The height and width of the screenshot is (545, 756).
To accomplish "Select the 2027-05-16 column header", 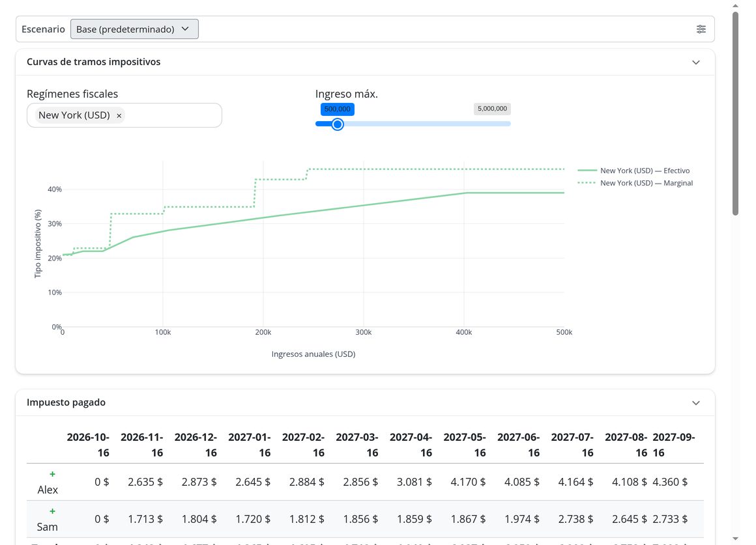I will [465, 445].
